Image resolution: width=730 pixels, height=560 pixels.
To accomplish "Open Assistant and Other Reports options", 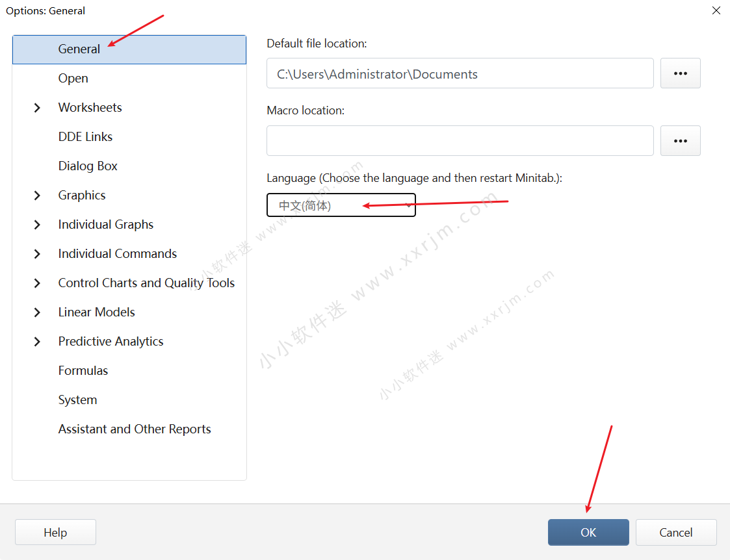I will [x=135, y=429].
